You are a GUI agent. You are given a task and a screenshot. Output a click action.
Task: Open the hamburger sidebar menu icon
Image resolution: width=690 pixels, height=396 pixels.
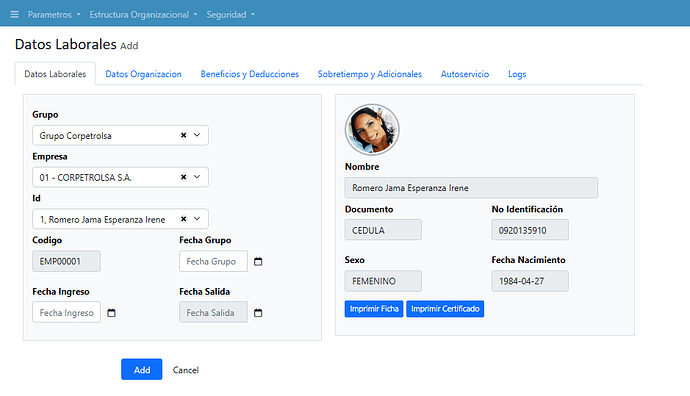click(15, 15)
